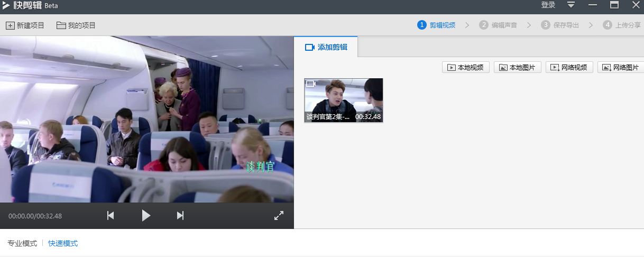Click the video preview area
Screen dimensions: 644x257
pos(147,120)
